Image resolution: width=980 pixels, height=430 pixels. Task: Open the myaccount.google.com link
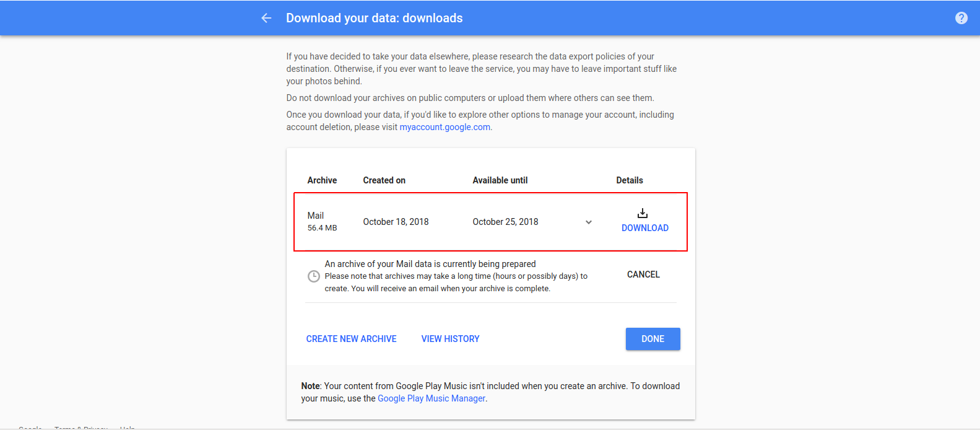pyautogui.click(x=444, y=127)
